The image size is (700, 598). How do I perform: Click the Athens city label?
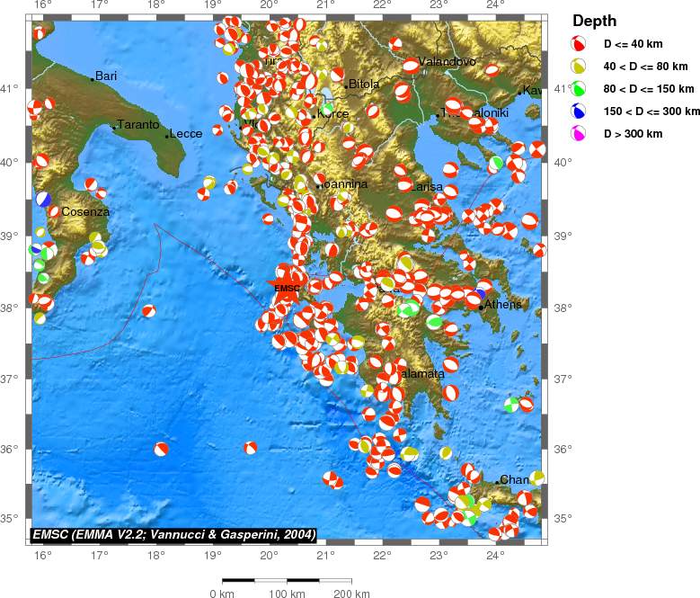(x=502, y=305)
